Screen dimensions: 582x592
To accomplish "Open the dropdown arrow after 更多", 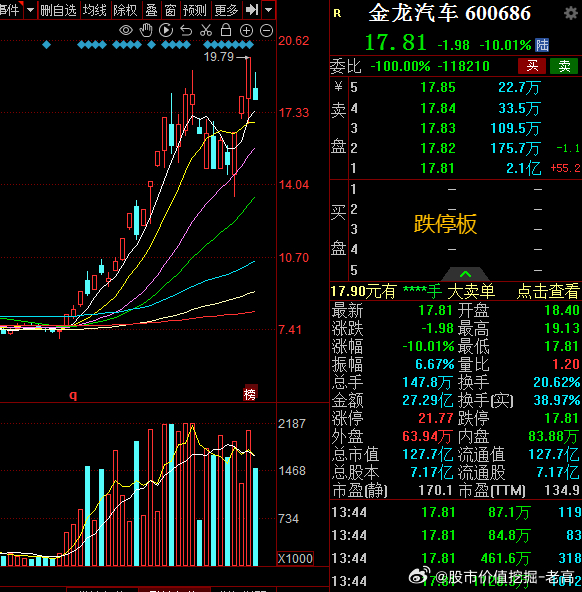I will click(268, 10).
